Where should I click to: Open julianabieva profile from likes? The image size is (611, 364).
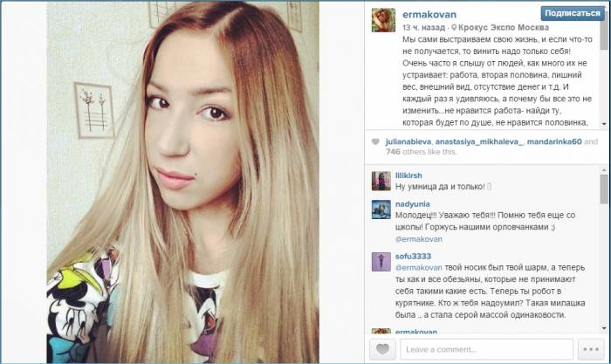pyautogui.click(x=408, y=141)
